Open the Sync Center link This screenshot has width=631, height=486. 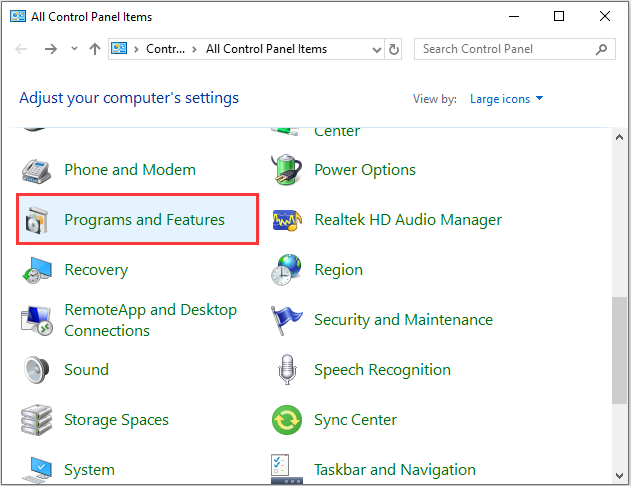point(355,420)
